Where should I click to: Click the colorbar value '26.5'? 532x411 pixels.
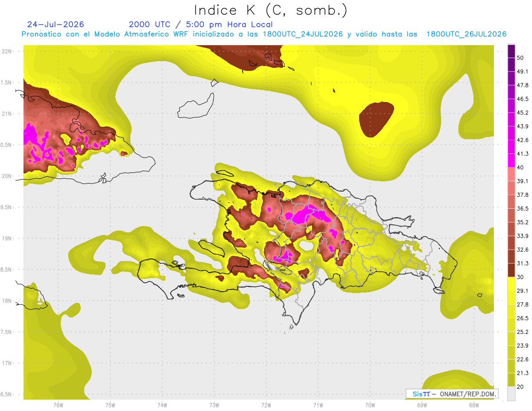(x=522, y=318)
